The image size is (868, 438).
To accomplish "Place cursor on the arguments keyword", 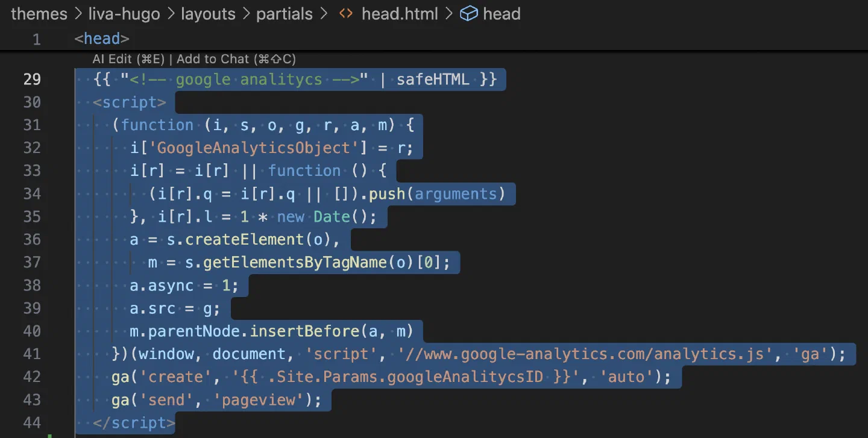I will (x=456, y=193).
